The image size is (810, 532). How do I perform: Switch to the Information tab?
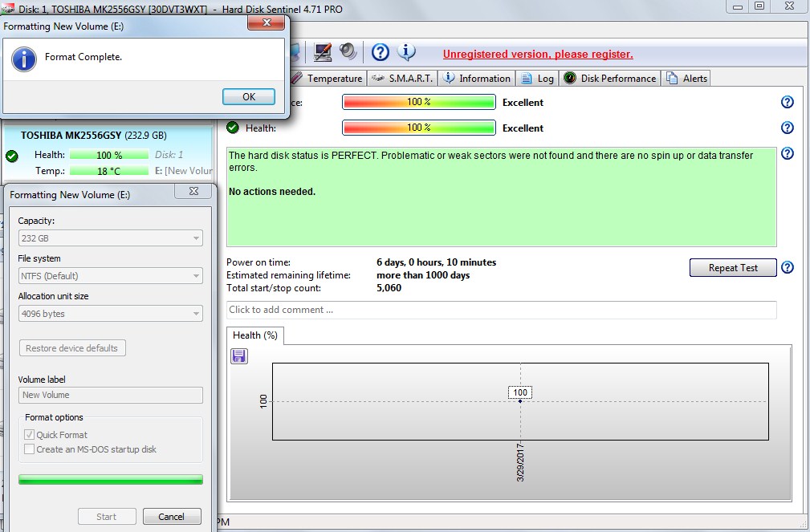click(x=478, y=78)
